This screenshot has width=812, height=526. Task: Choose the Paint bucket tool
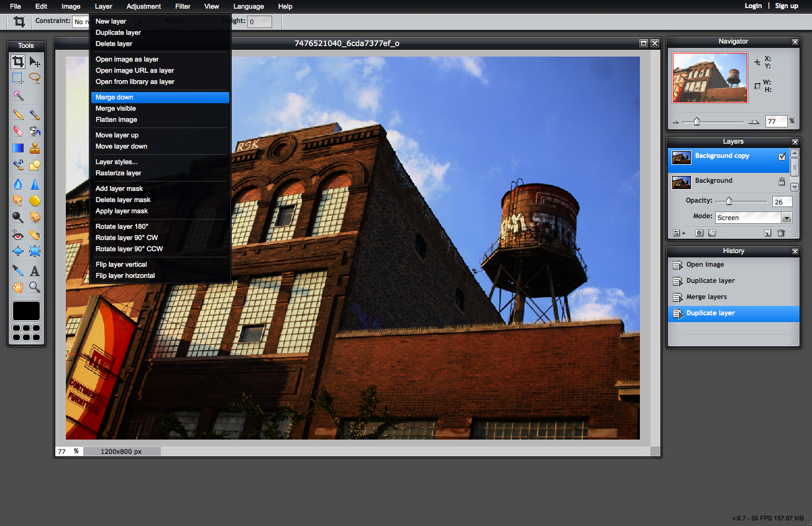35,131
